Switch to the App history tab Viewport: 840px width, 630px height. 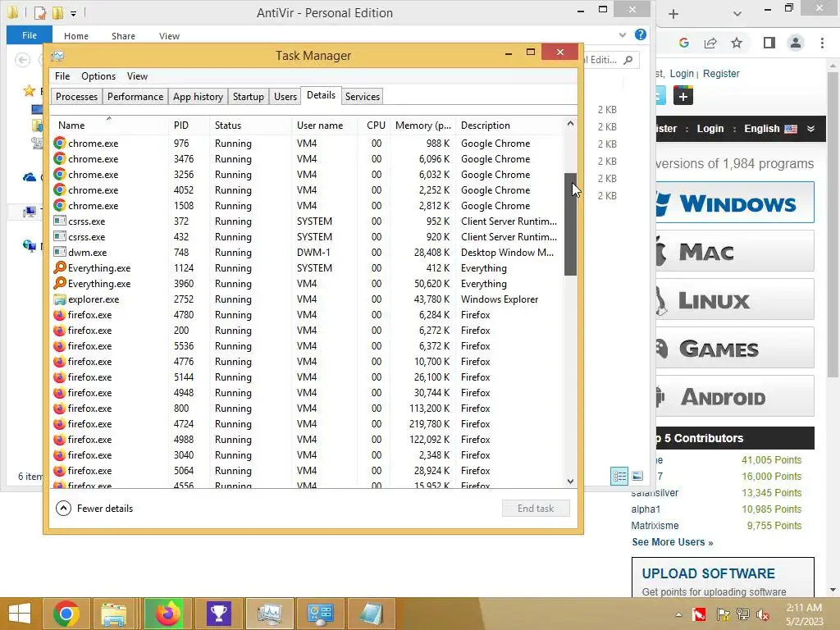coord(198,97)
